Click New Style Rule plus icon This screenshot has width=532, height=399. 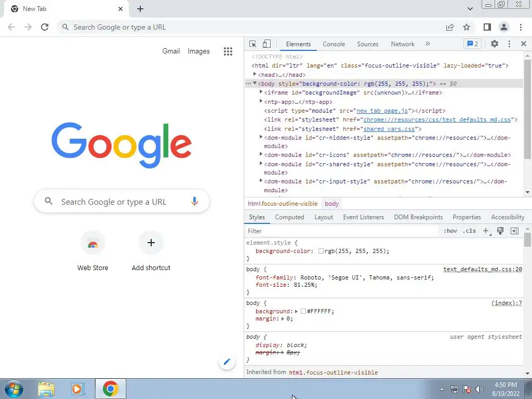pyautogui.click(x=486, y=231)
